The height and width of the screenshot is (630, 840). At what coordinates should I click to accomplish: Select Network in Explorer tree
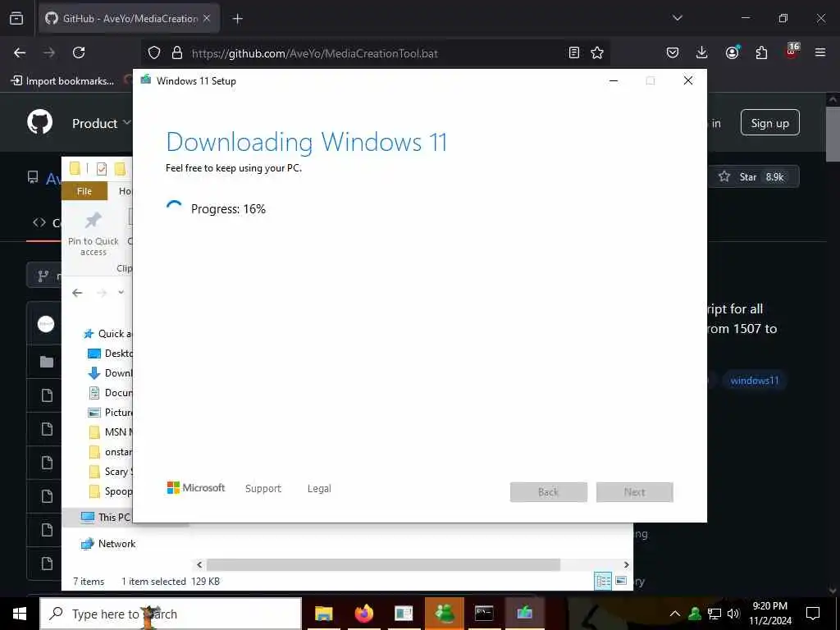click(x=107, y=544)
